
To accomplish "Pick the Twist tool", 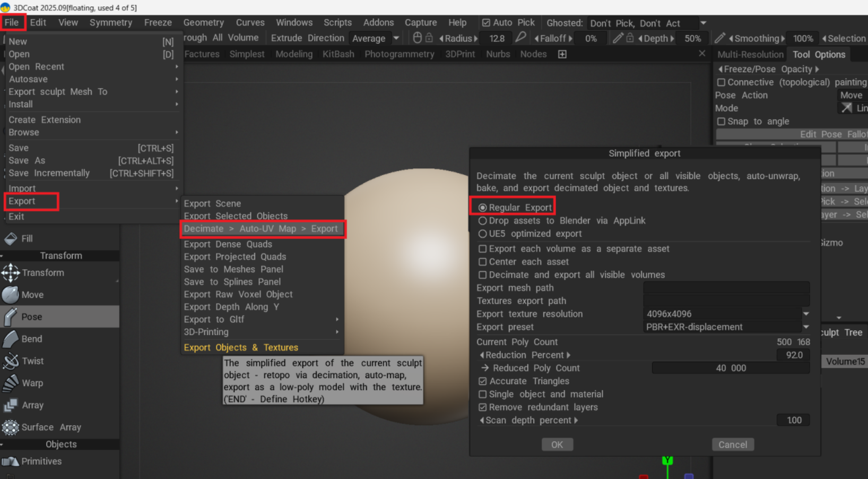I will pyautogui.click(x=59, y=361).
